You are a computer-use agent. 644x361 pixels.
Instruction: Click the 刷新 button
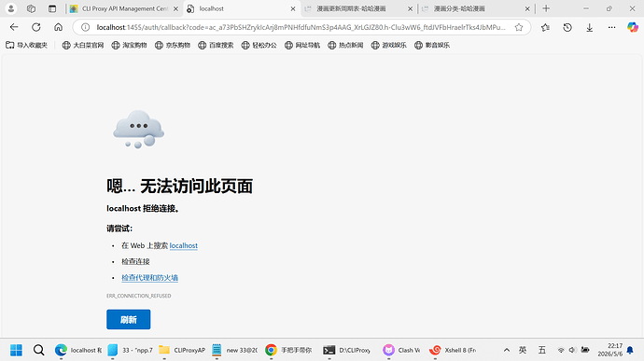129,320
